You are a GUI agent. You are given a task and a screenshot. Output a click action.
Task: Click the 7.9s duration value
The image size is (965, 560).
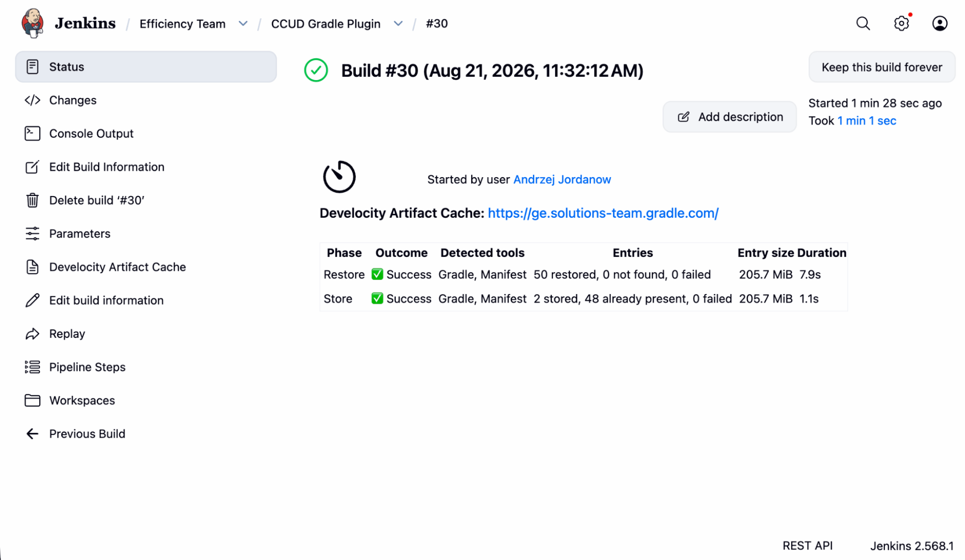[x=810, y=275]
